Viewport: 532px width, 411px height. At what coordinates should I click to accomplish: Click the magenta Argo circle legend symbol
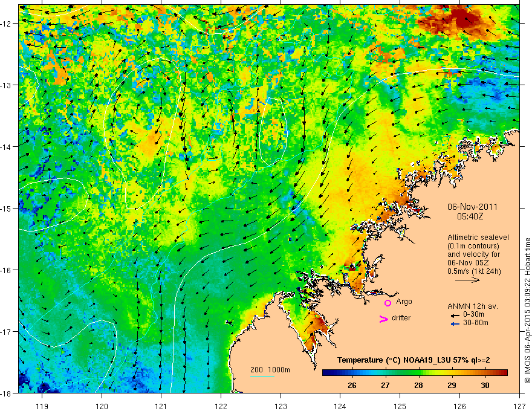click(388, 303)
